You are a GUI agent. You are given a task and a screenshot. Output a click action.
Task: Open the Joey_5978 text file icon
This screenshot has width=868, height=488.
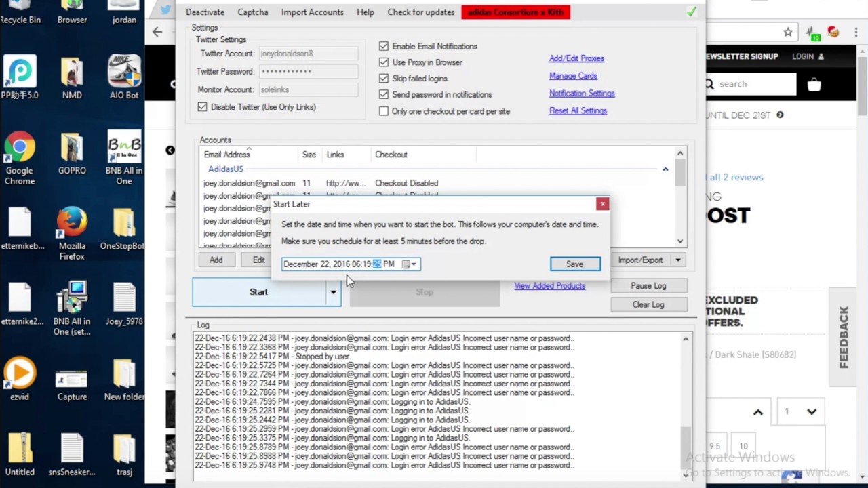pyautogui.click(x=124, y=304)
